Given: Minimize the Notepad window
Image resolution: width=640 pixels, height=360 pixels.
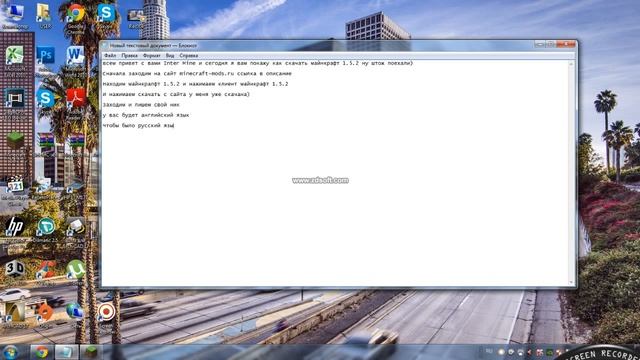Looking at the screenshot, I should click(x=540, y=44).
